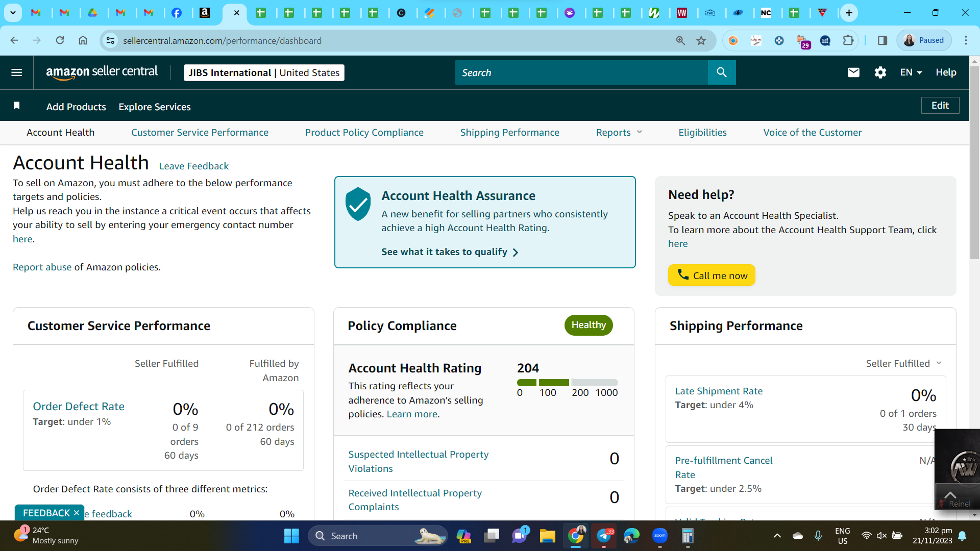980x551 pixels.
Task: Open Received Intellectual Property Complaints
Action: click(415, 500)
